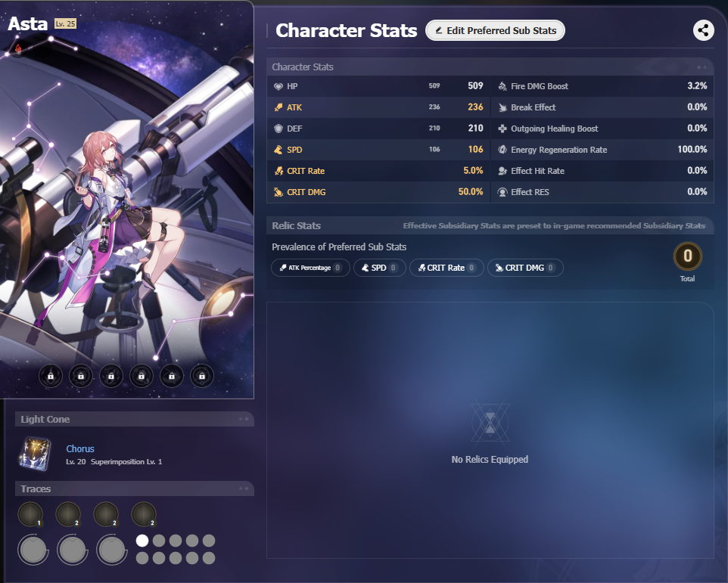Select the third large gray trace circle
The height and width of the screenshot is (583, 728).
(x=112, y=550)
